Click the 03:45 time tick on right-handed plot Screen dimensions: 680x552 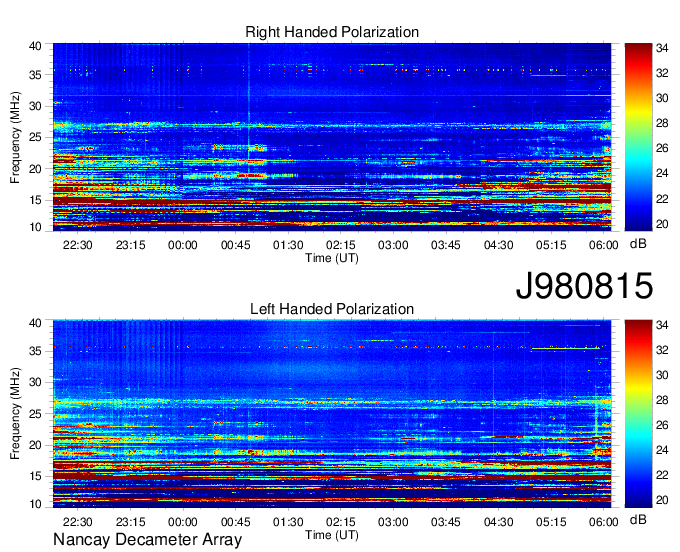tap(445, 245)
